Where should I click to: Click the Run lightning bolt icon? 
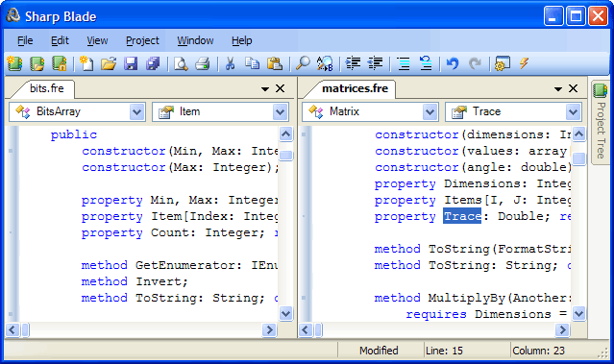tap(524, 63)
